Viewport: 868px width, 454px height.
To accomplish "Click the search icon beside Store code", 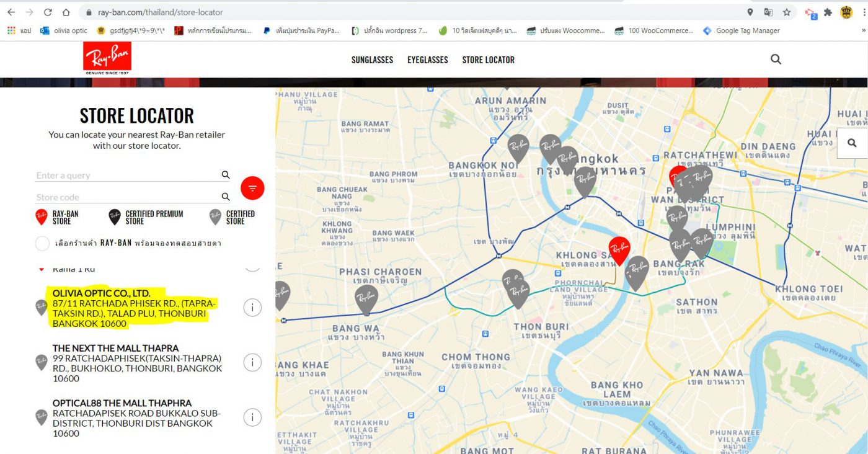I will click(x=226, y=197).
